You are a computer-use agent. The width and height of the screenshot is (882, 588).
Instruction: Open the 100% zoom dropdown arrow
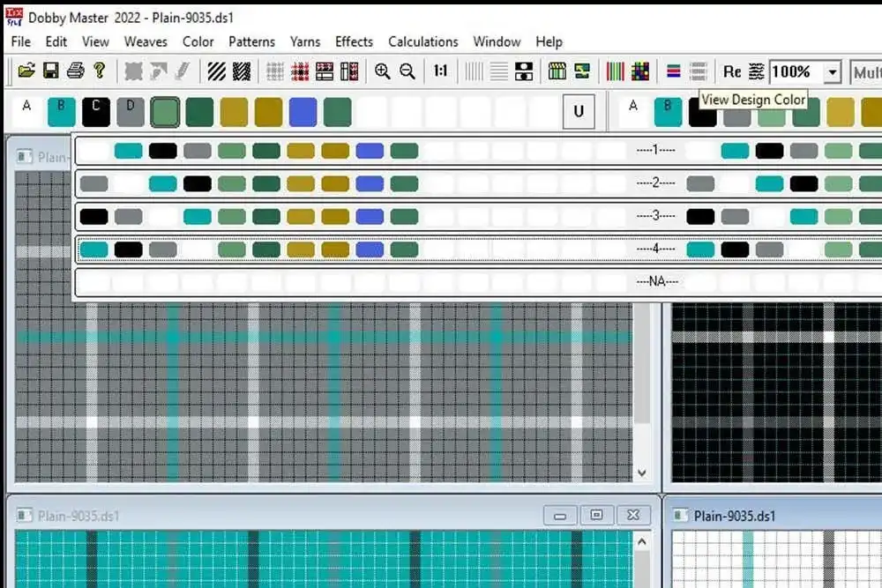tap(832, 72)
